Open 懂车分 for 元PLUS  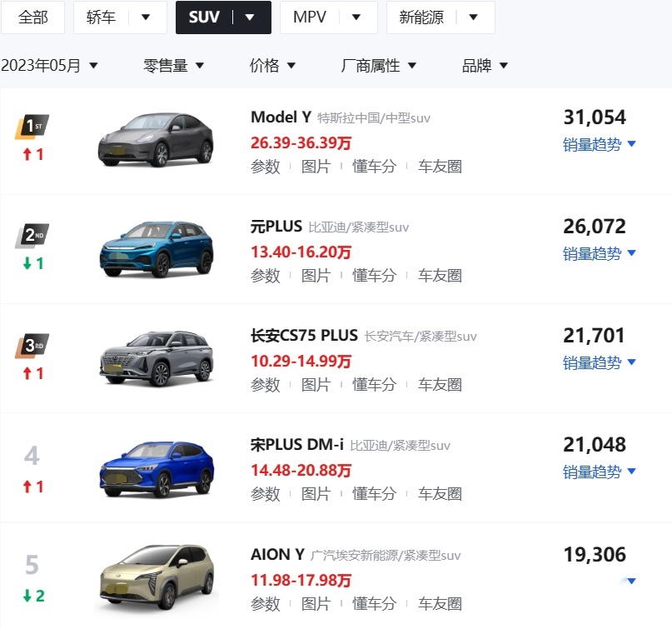click(x=374, y=276)
